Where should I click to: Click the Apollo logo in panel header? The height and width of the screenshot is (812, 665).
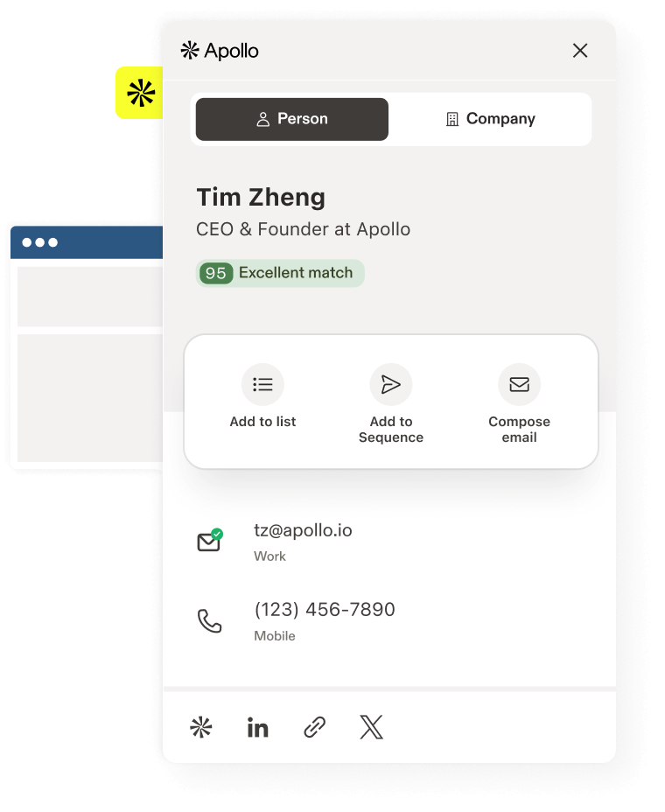coord(220,51)
